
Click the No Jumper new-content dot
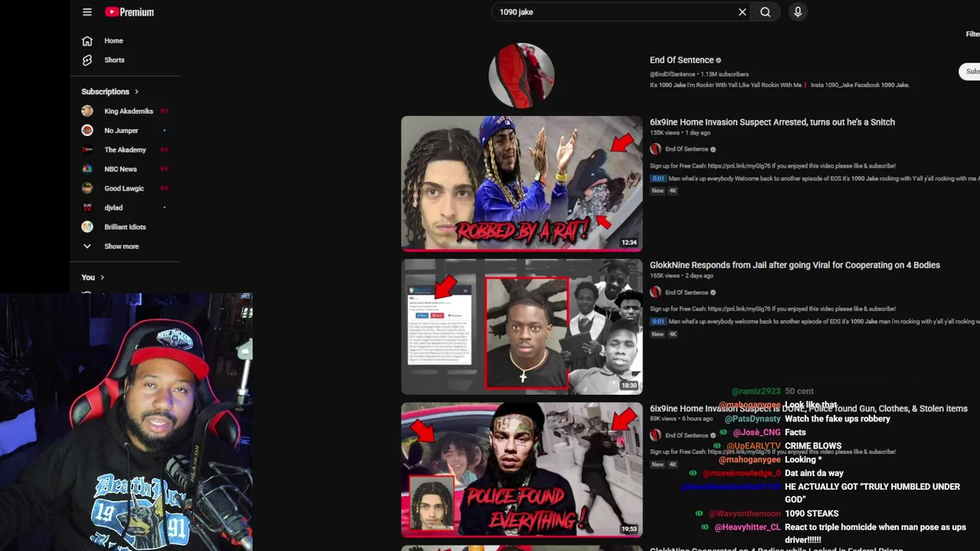[x=164, y=131]
